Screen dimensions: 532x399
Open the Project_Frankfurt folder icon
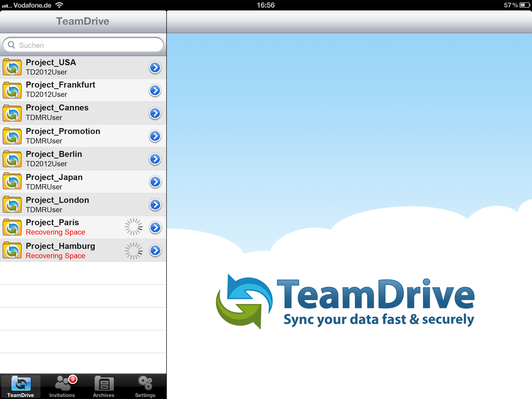[x=12, y=90]
